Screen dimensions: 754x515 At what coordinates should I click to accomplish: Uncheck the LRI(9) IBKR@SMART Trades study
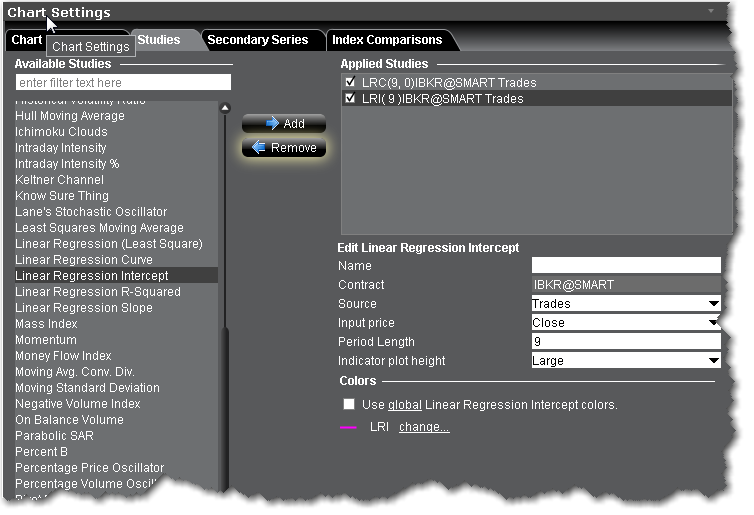[349, 99]
